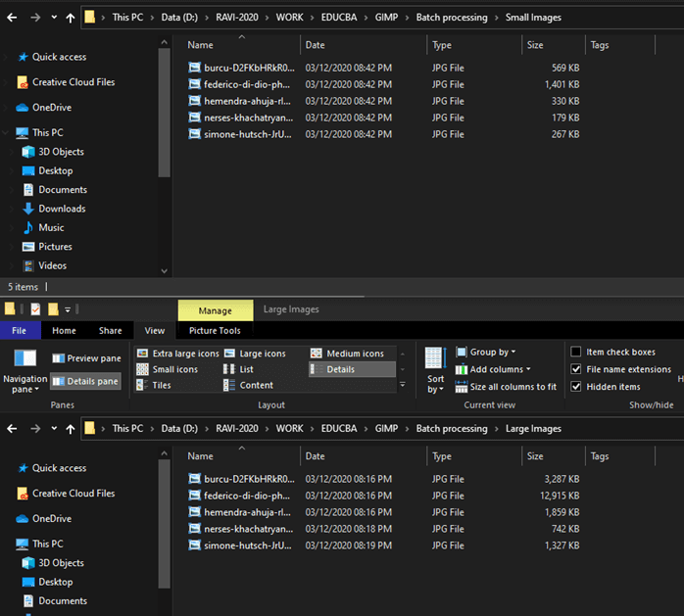Enable Item check boxes
684x616 pixels.
(x=576, y=352)
